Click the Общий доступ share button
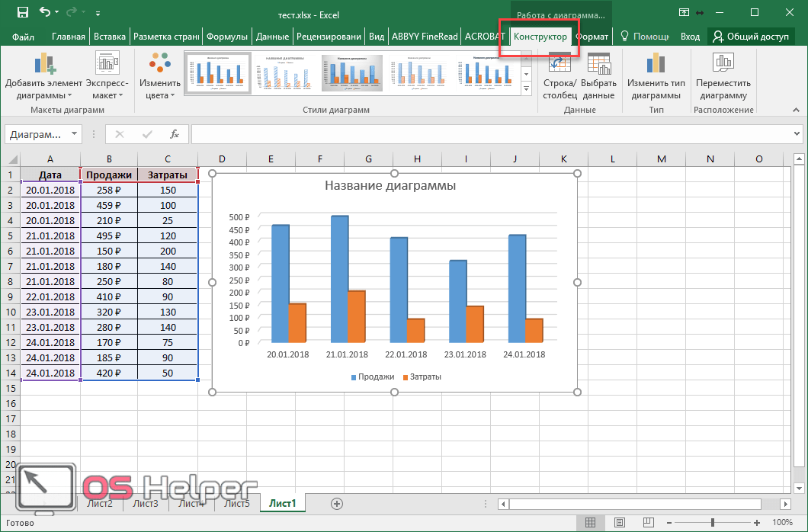 coord(754,37)
